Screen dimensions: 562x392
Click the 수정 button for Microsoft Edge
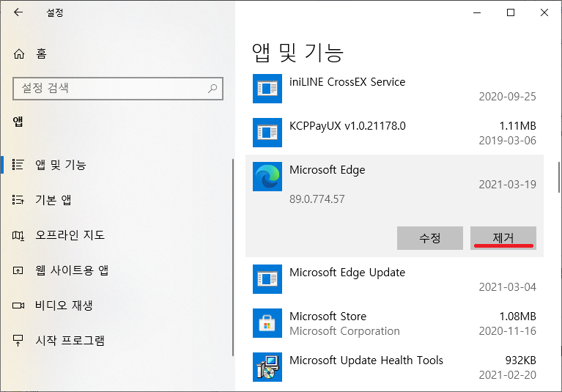[430, 238]
